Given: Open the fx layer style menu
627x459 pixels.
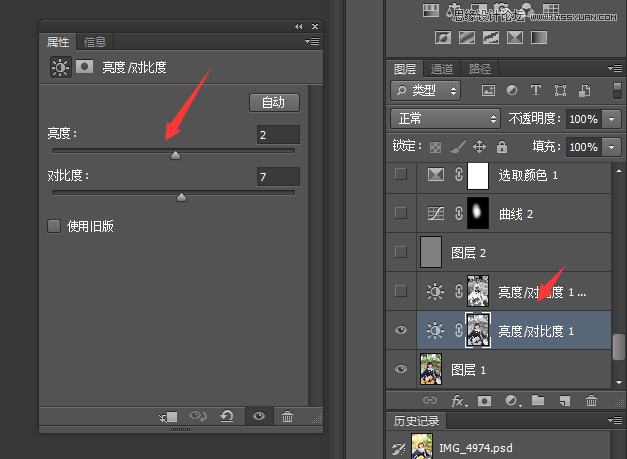Looking at the screenshot, I should click(458, 400).
